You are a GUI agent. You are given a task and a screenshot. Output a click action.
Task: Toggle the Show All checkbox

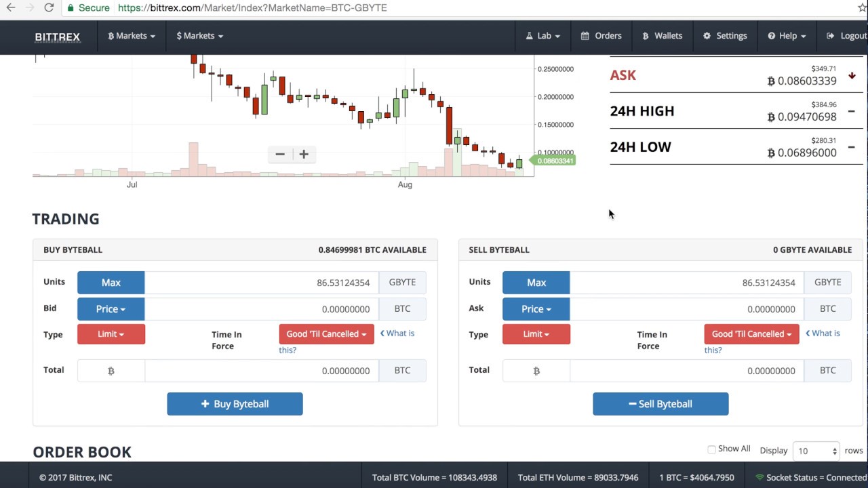[x=711, y=449]
